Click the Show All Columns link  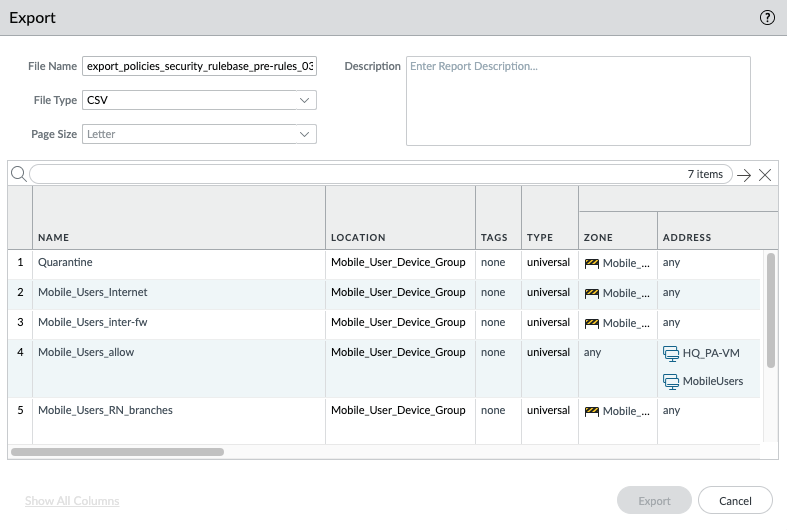click(72, 501)
